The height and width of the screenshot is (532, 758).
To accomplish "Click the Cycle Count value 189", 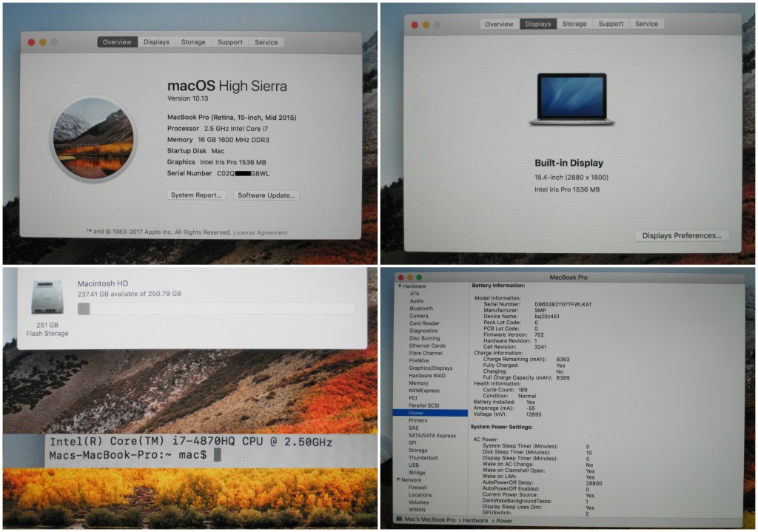I will [523, 389].
